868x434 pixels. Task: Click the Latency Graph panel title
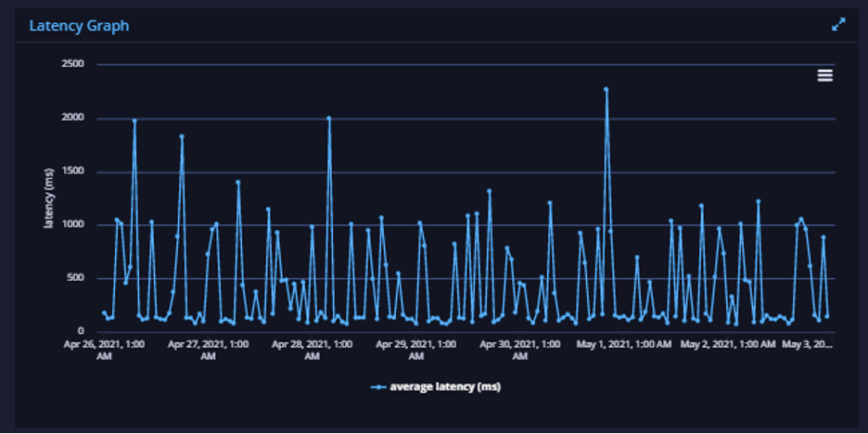(x=79, y=25)
